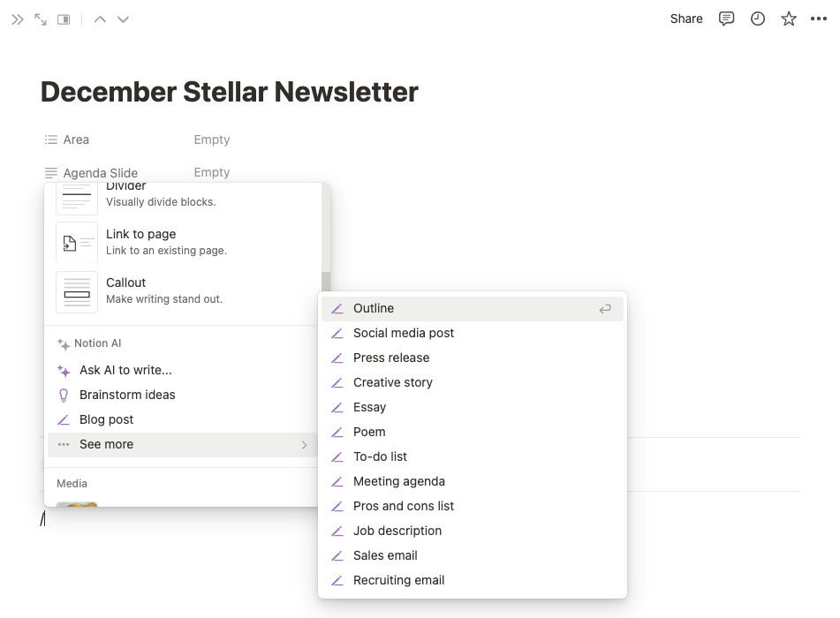The height and width of the screenshot is (618, 840).
Task: Go to next page with down chevron
Action: click(x=123, y=19)
